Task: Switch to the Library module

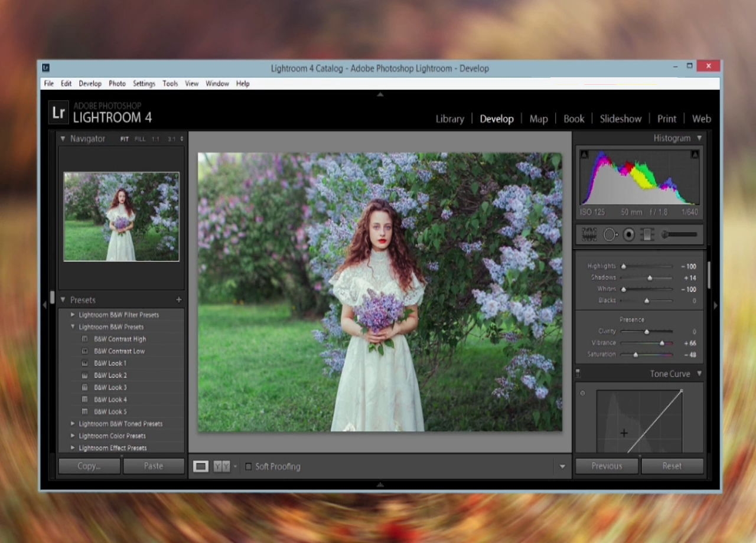Action: [x=450, y=119]
